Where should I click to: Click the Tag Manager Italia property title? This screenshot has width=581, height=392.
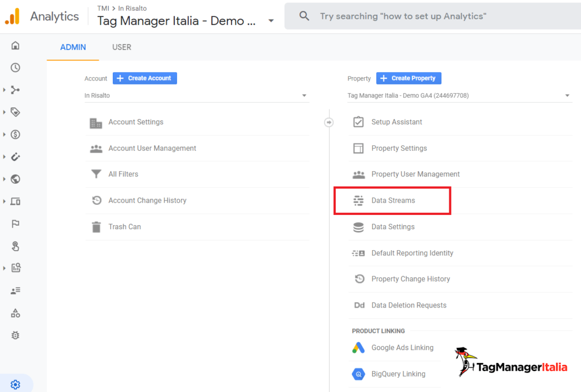[176, 21]
